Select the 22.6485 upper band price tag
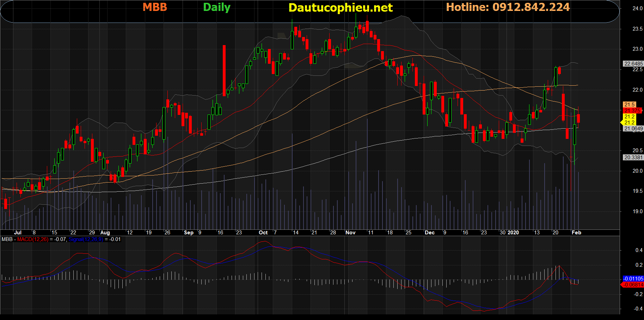This screenshot has width=644, height=320. click(633, 64)
